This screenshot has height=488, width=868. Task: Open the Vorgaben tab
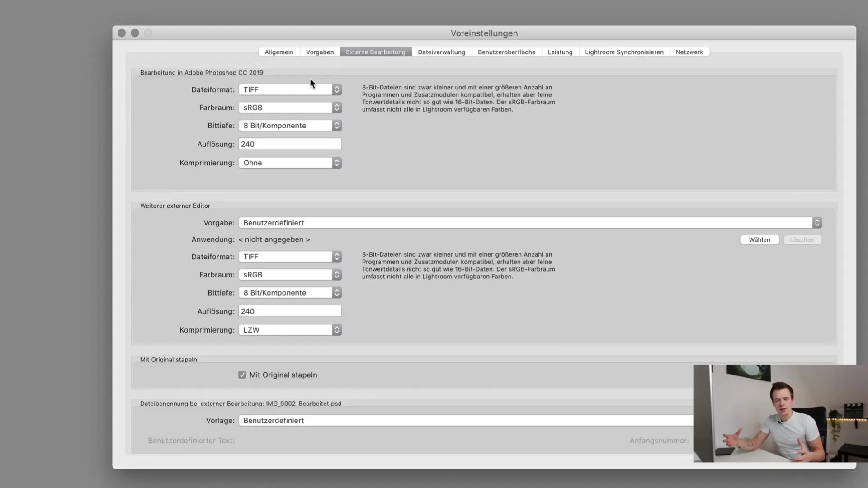[320, 52]
